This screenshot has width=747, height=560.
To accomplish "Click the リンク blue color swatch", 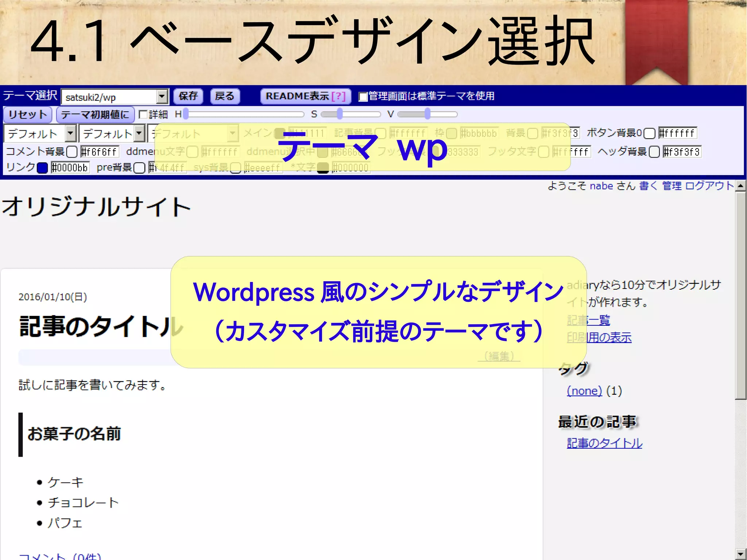I will tap(42, 168).
